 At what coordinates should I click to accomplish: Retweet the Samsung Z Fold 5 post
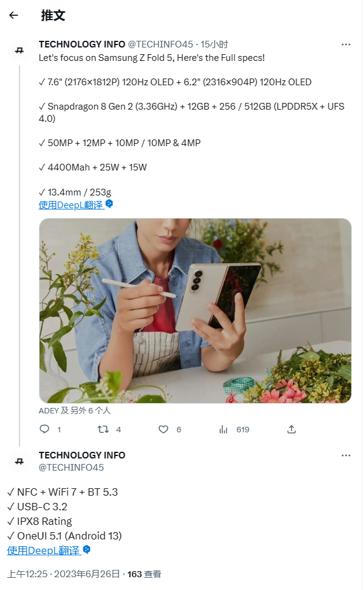[x=103, y=429]
